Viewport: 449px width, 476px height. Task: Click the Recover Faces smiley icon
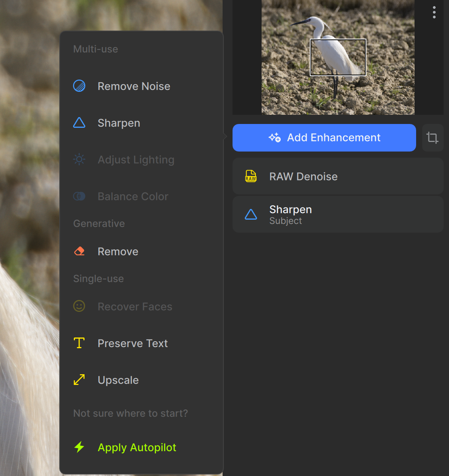click(79, 306)
